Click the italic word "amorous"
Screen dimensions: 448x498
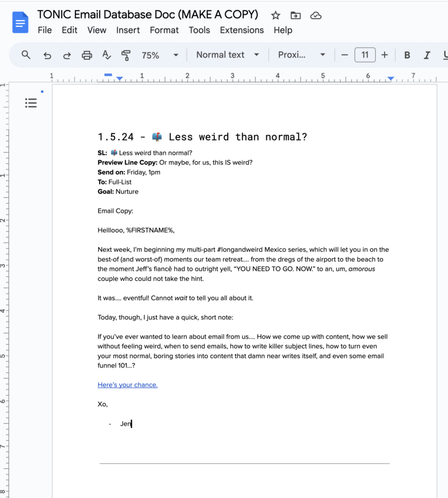[362, 269]
